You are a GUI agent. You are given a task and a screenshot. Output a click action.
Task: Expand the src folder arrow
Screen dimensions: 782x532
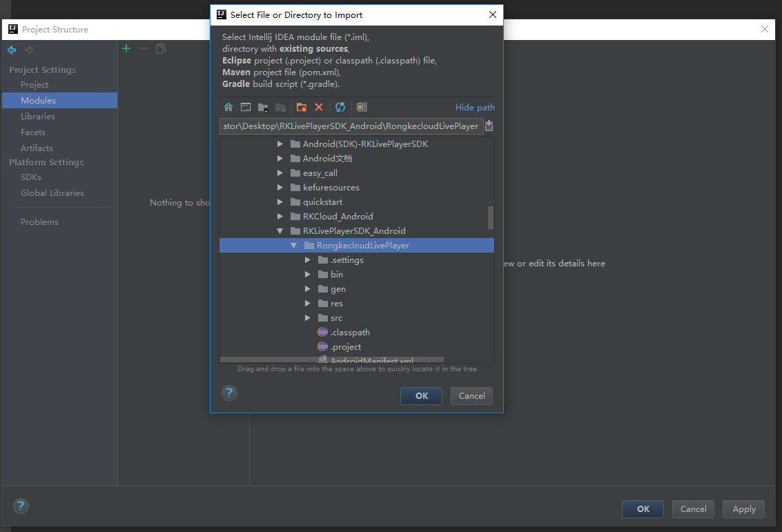[308, 317]
